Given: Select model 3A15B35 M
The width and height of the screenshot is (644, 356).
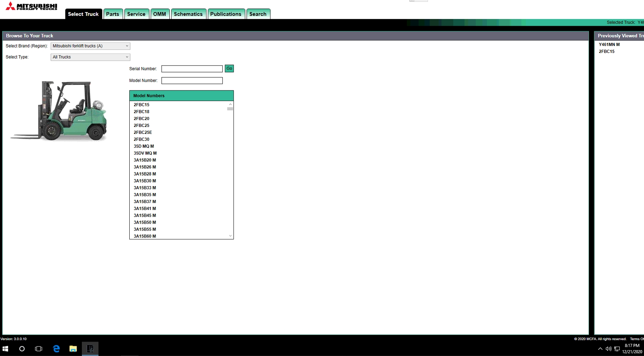Looking at the screenshot, I should (x=145, y=195).
